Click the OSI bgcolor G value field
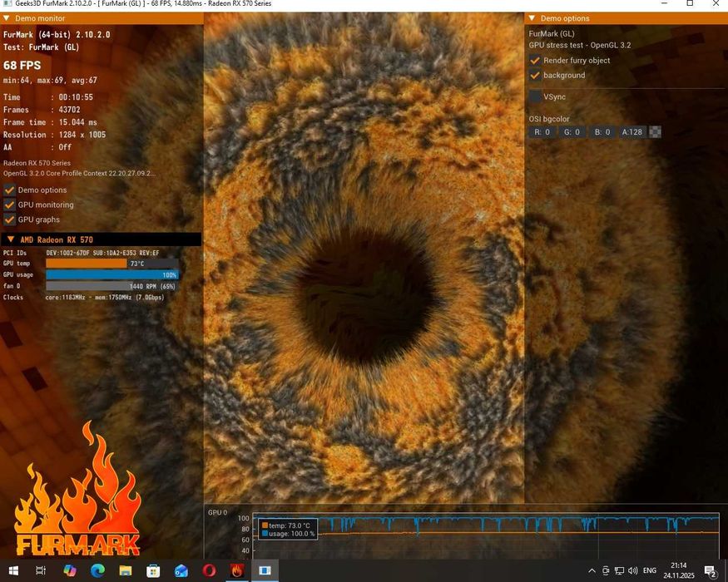The width and height of the screenshot is (728, 582). click(x=572, y=132)
